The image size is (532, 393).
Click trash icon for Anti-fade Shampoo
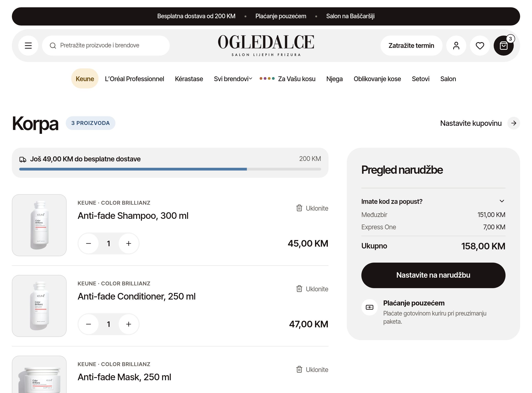point(299,208)
